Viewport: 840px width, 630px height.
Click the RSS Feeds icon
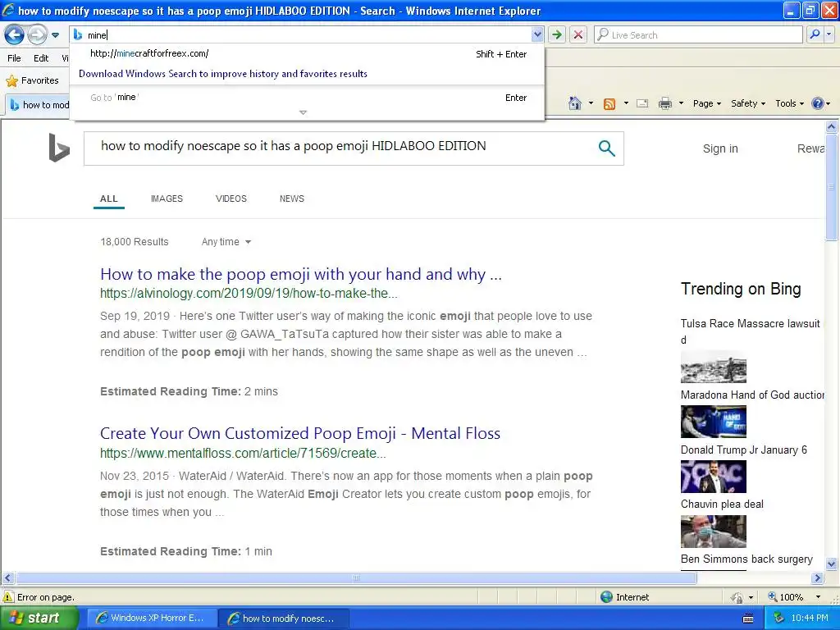[609, 104]
